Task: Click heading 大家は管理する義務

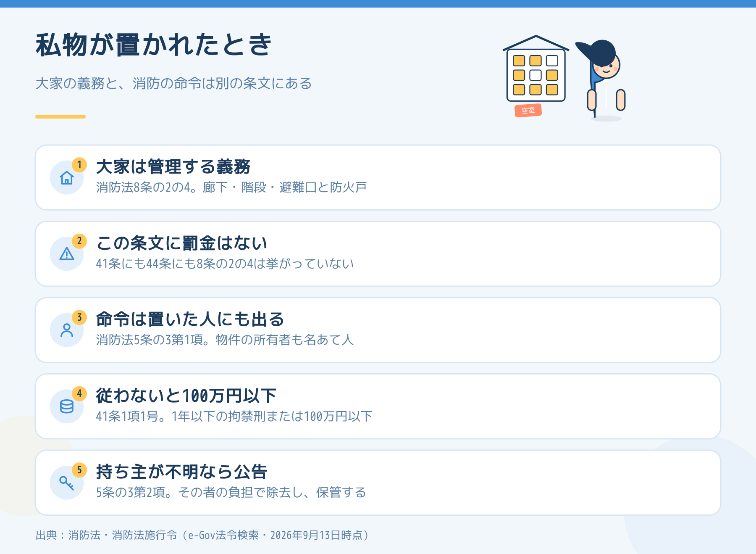Action: coord(173,167)
